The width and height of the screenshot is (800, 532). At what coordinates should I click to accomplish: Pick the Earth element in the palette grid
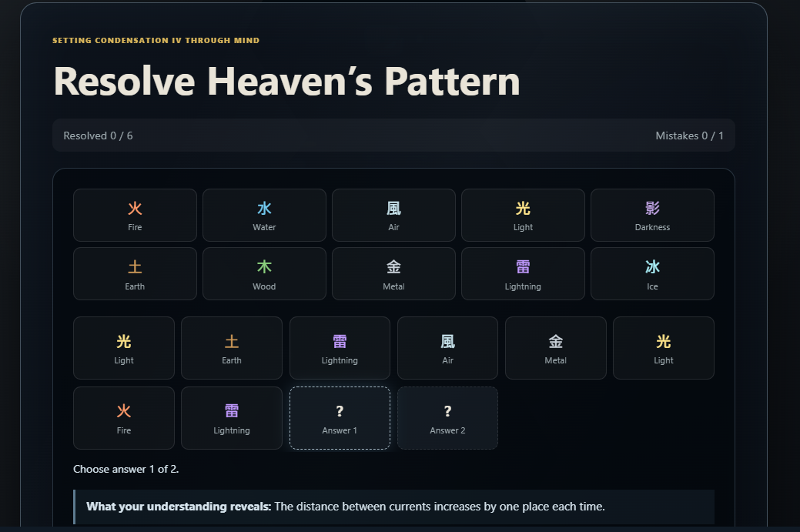tap(135, 274)
